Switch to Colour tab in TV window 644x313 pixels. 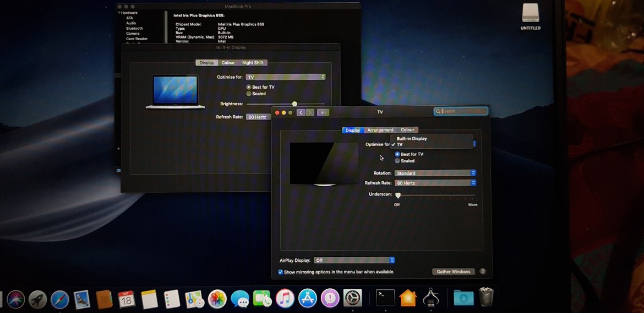click(407, 130)
